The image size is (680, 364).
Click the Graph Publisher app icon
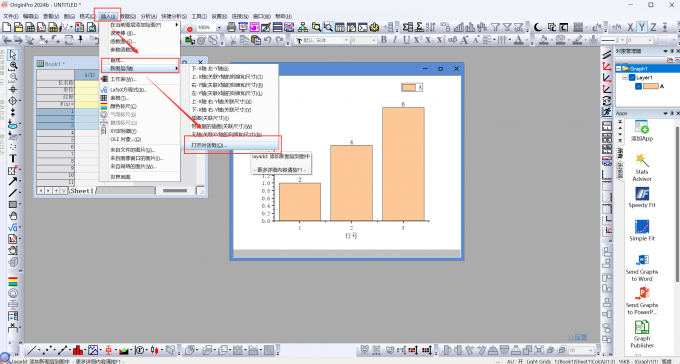coord(642,327)
